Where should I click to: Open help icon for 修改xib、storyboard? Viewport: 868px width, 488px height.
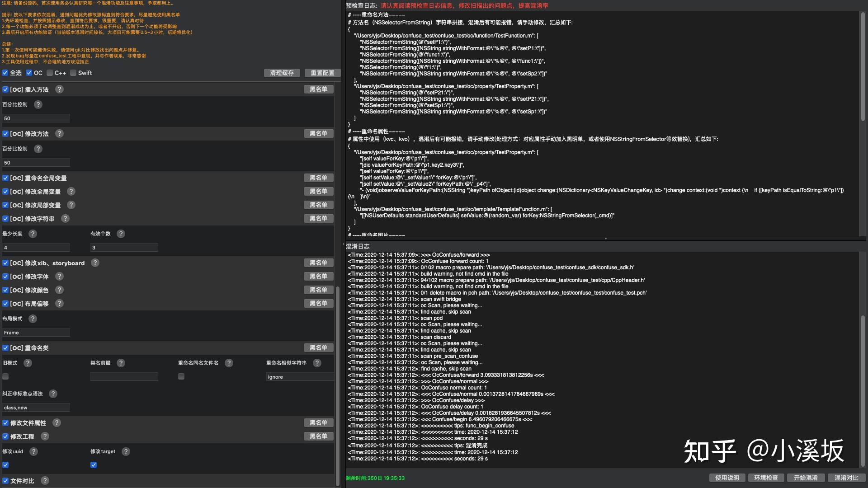pyautogui.click(x=95, y=263)
